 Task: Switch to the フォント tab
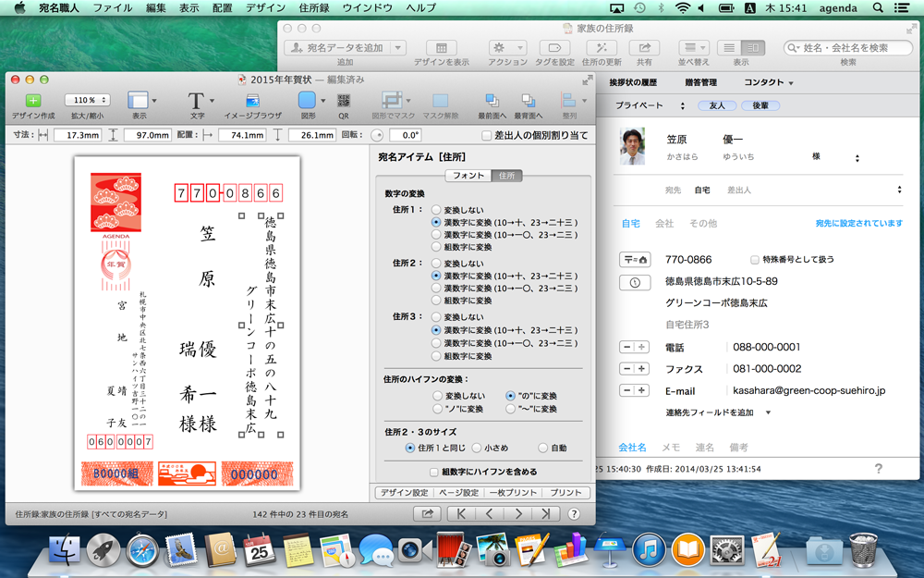coord(468,176)
